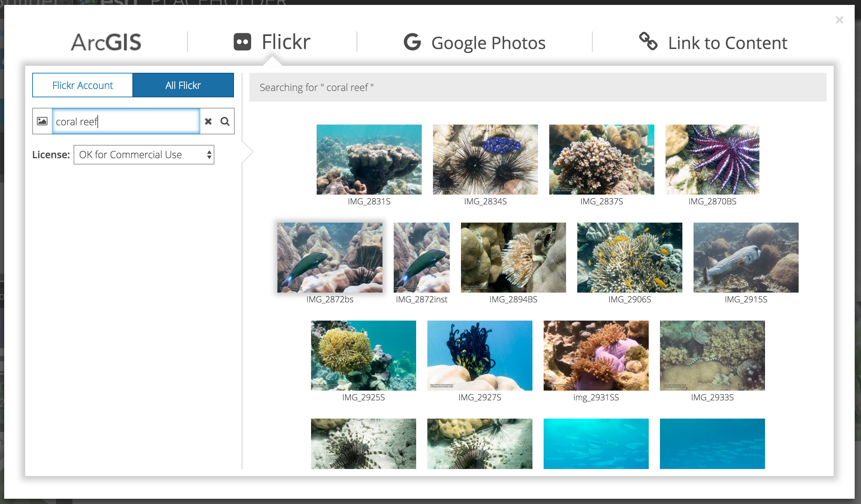The height and width of the screenshot is (504, 861).
Task: Open the ArcGIS tab
Action: (106, 42)
